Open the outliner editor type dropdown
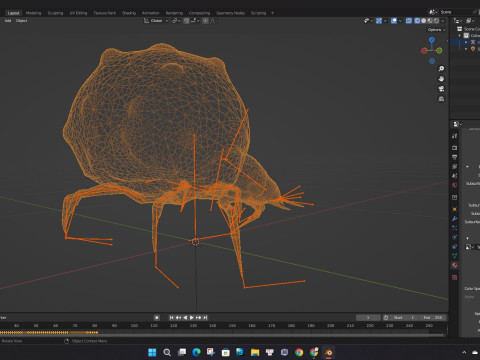480x360 pixels. (458, 21)
